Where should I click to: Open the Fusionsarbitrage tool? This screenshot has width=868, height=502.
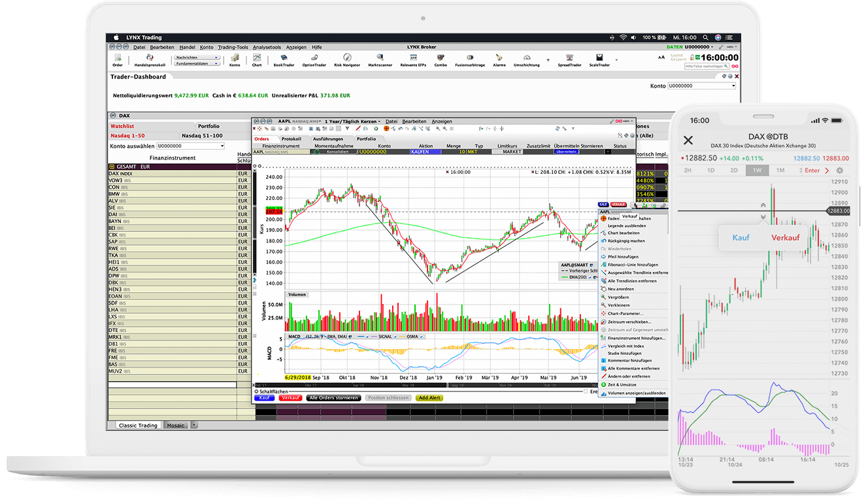coord(470,59)
